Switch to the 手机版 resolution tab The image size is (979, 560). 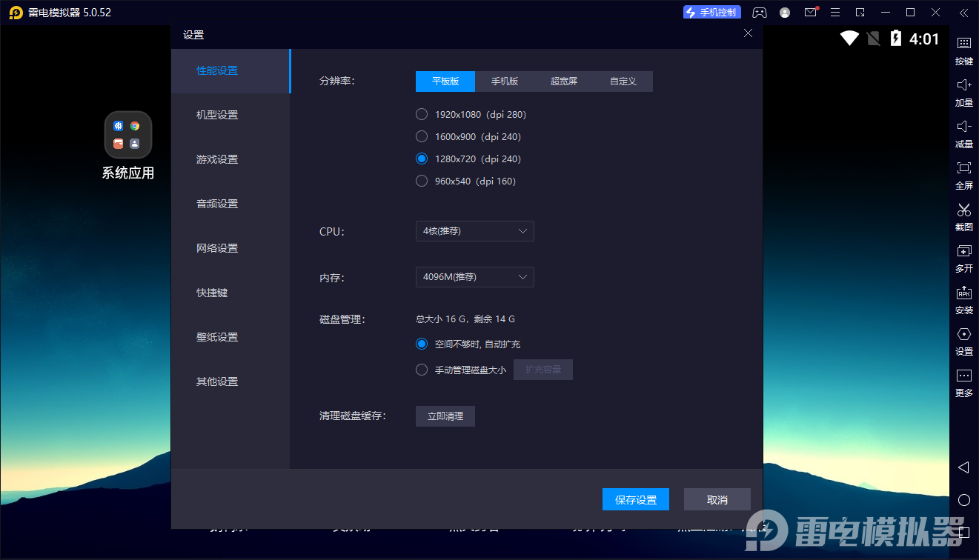[505, 81]
